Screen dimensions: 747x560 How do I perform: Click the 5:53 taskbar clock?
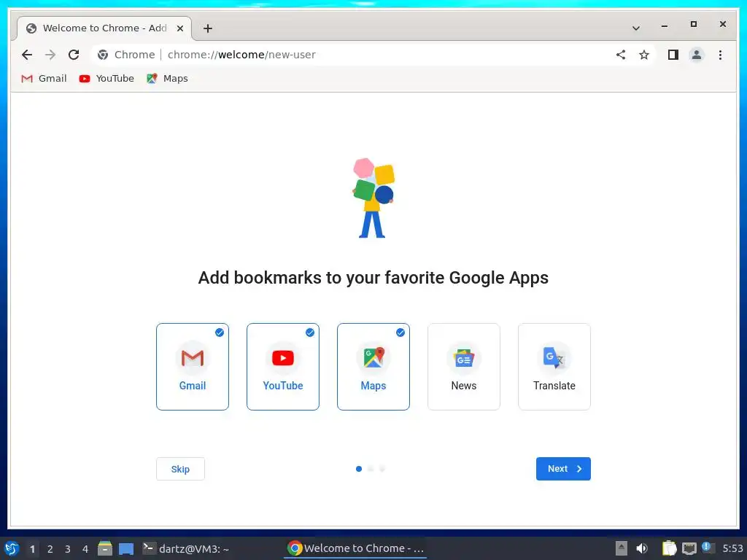pos(732,548)
